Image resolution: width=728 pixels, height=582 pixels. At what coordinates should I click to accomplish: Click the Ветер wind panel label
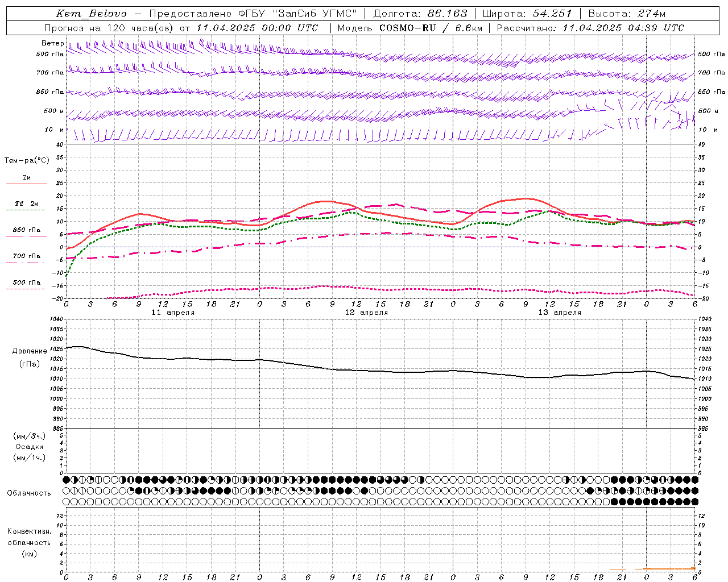coord(52,43)
